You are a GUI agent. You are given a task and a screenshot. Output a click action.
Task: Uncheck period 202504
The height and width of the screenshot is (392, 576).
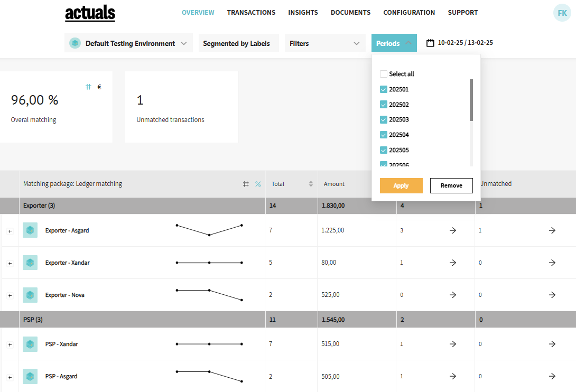[x=384, y=135]
